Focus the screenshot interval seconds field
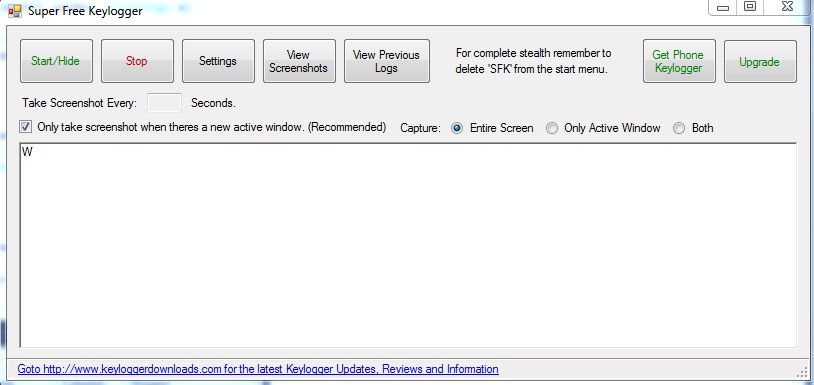Image resolution: width=814 pixels, height=385 pixels. [165, 103]
